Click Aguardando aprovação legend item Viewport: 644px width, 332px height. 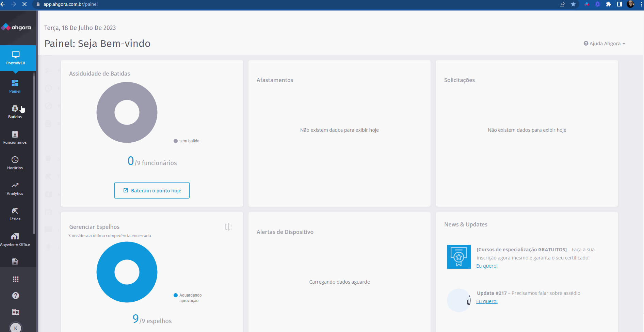tap(188, 298)
